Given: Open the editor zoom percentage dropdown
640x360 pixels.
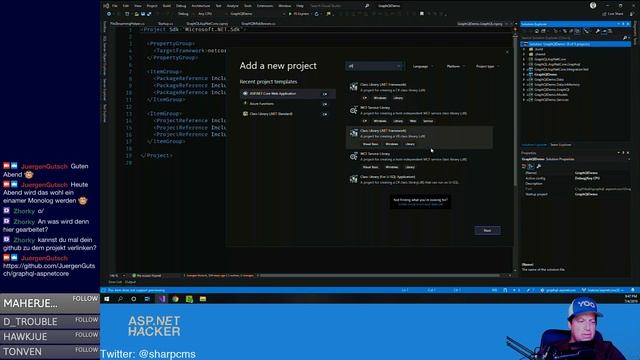Looking at the screenshot, I should (118, 276).
